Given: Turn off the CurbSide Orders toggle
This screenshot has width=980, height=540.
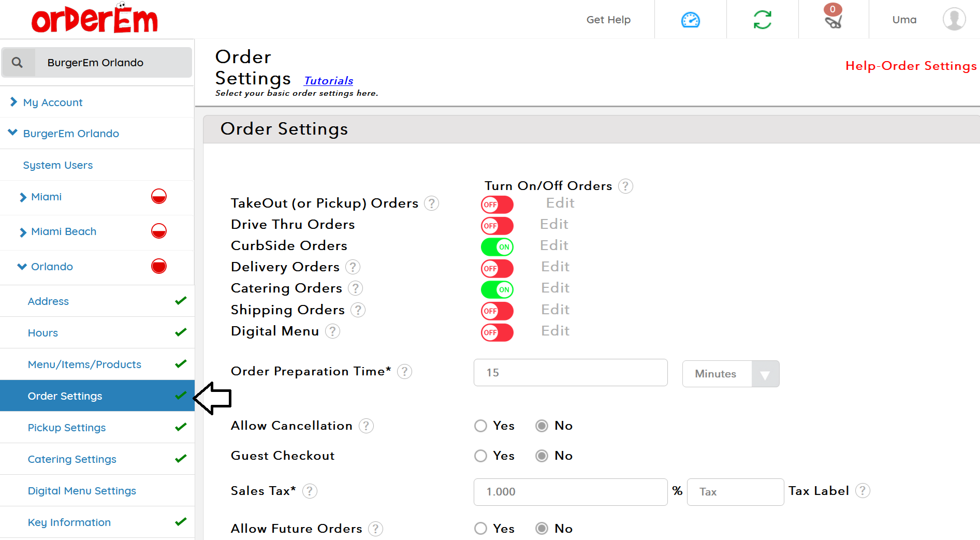Looking at the screenshot, I should point(497,247).
